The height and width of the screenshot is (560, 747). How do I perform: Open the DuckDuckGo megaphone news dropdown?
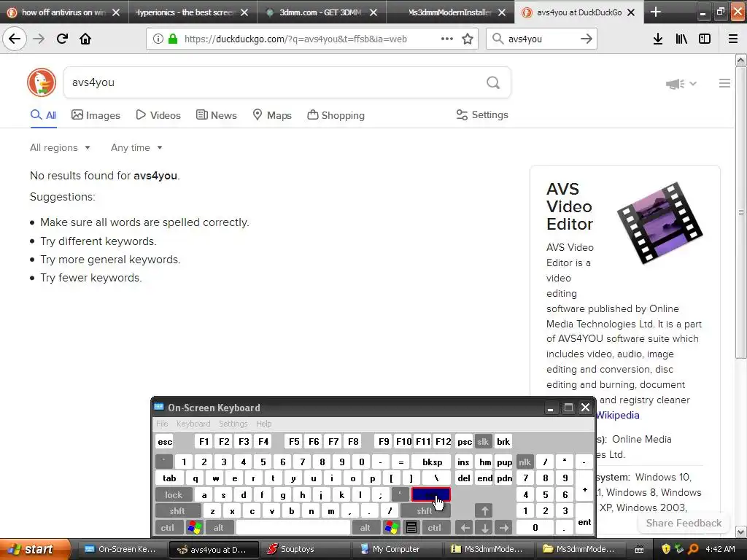click(681, 84)
